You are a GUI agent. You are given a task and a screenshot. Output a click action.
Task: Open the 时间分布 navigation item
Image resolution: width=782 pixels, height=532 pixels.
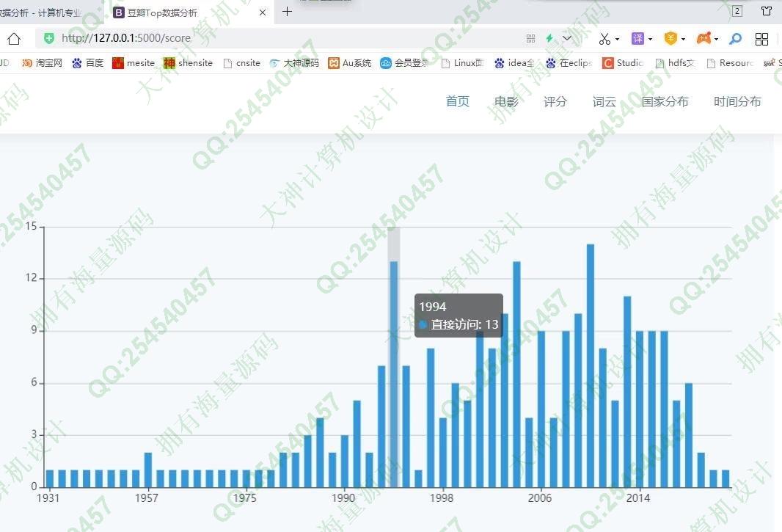pyautogui.click(x=737, y=102)
